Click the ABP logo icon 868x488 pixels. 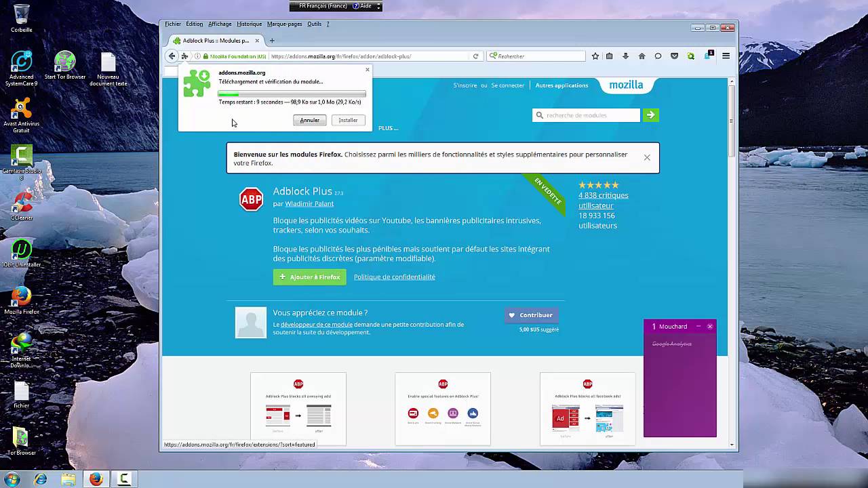pos(252,199)
